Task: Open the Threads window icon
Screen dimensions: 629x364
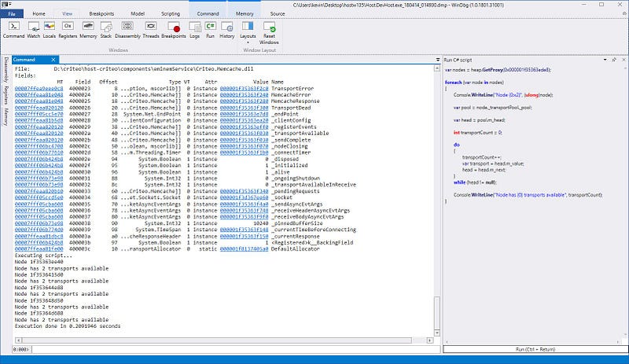Action: pyautogui.click(x=151, y=30)
